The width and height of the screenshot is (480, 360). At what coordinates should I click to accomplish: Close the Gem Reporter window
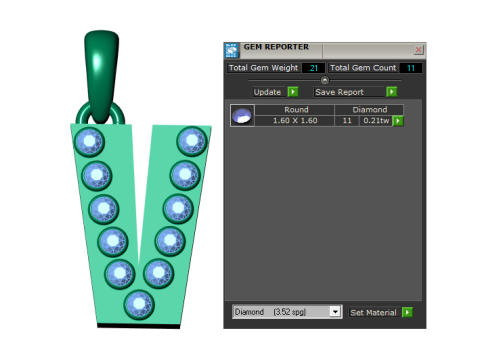[418, 50]
